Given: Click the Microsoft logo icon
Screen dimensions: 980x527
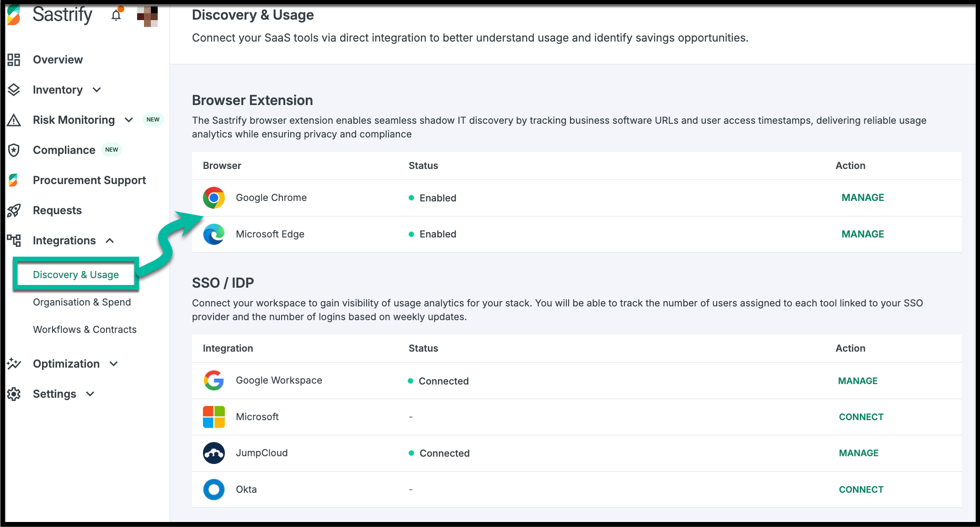Looking at the screenshot, I should pyautogui.click(x=214, y=417).
